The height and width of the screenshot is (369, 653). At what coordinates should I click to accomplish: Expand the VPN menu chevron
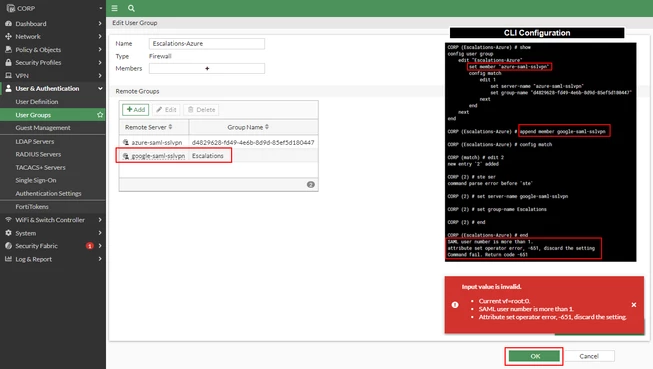[x=100, y=75]
